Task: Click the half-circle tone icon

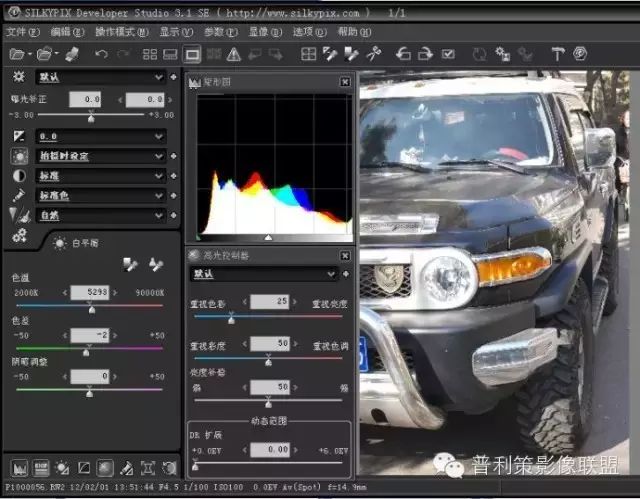Action: click(19, 176)
